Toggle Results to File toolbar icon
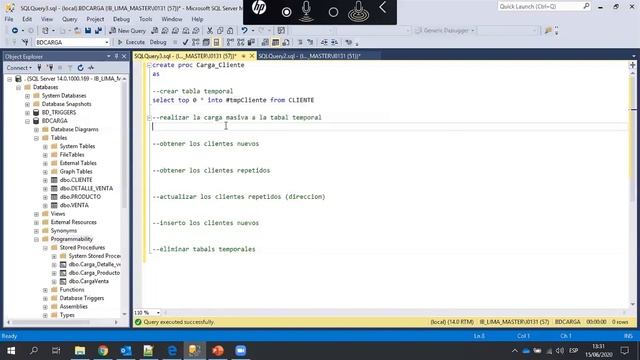This screenshot has height=360, width=640. point(286,42)
